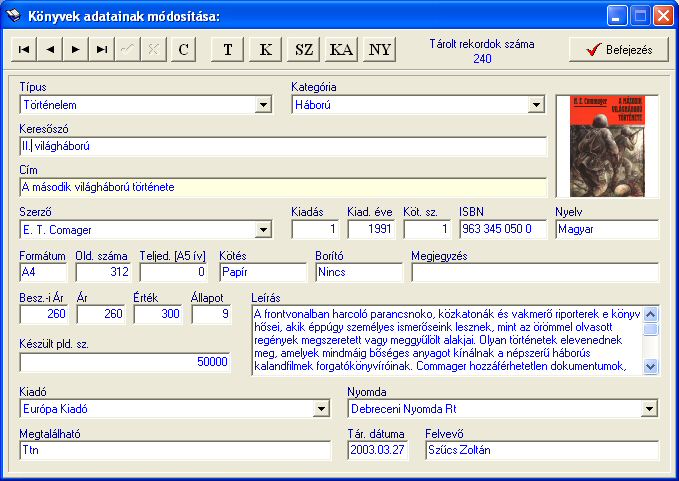Go to the previous record
The height and width of the screenshot is (481, 679).
[50, 49]
